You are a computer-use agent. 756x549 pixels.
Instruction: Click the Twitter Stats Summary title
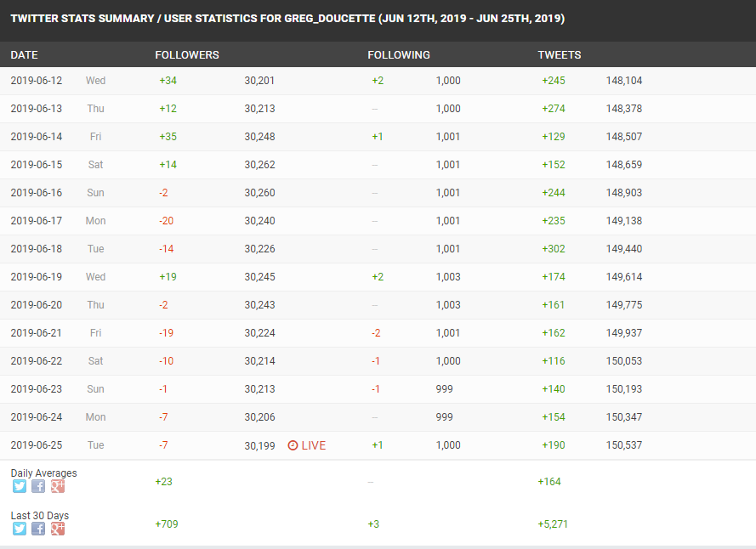[287, 19]
